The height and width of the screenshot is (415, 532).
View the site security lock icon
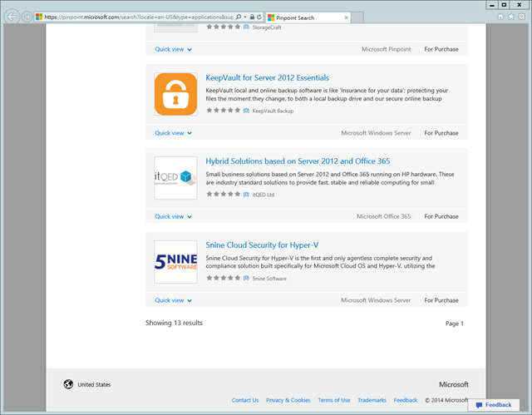[x=252, y=17]
